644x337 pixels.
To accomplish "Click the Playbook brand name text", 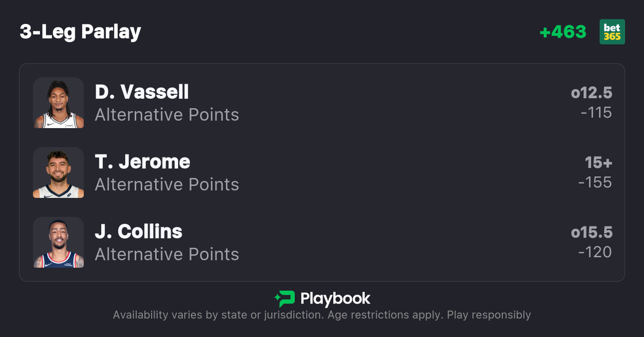I will tap(335, 299).
